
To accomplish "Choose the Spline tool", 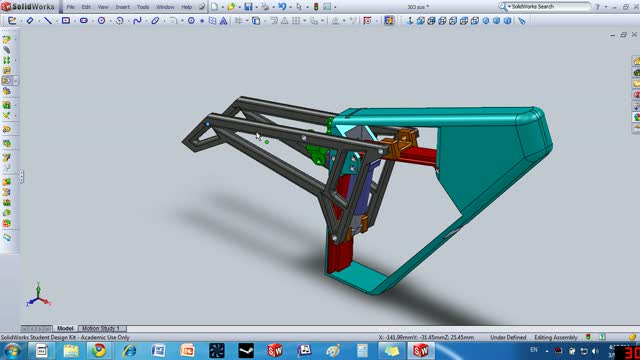I will pos(137,20).
